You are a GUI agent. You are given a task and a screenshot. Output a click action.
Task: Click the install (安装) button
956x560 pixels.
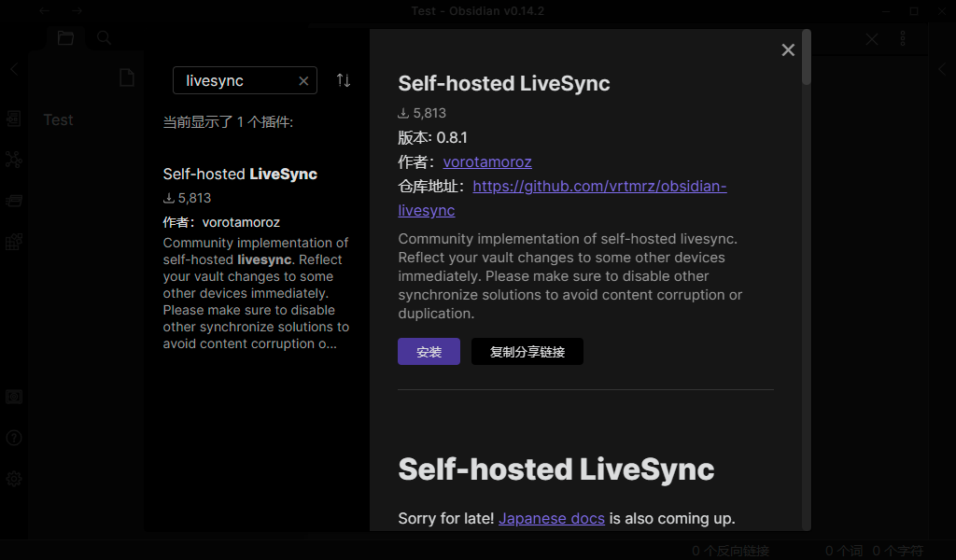pyautogui.click(x=429, y=352)
